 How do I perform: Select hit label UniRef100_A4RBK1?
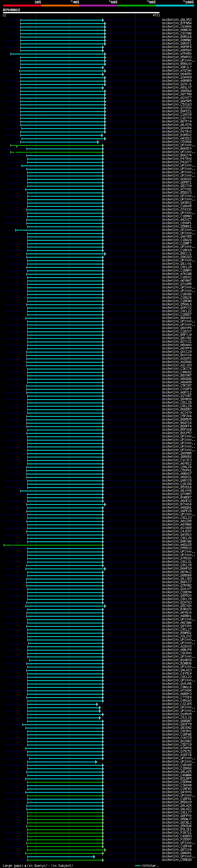[177, 616]
